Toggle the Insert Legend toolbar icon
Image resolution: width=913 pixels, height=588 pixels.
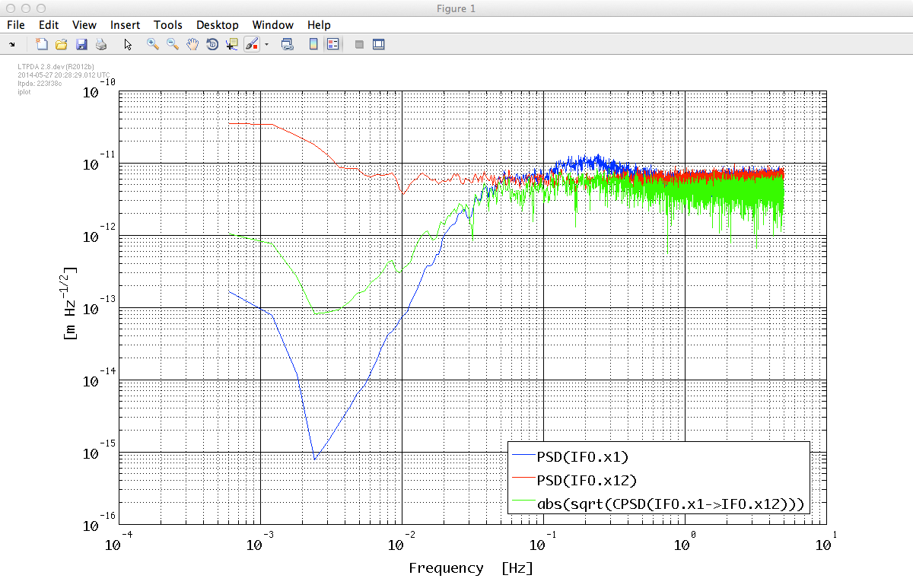[332, 44]
